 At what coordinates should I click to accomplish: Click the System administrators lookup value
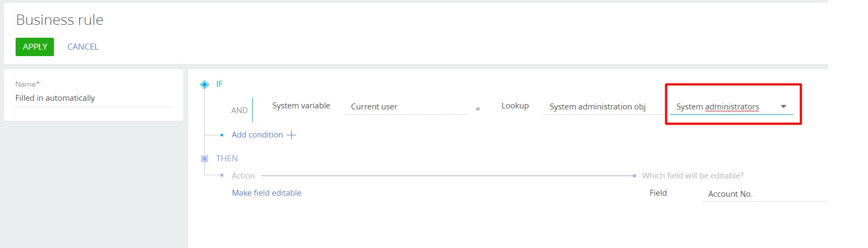[718, 107]
